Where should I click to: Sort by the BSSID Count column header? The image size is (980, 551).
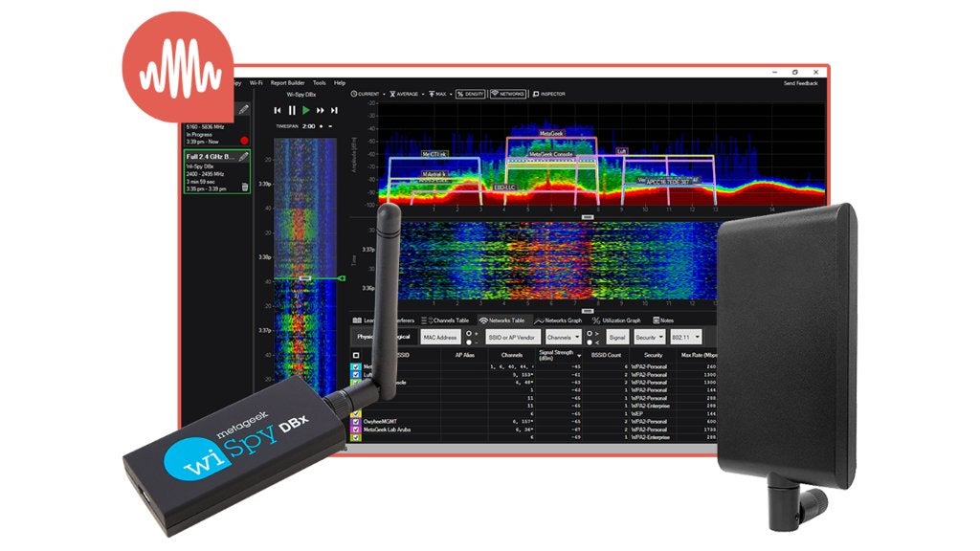[x=606, y=355]
